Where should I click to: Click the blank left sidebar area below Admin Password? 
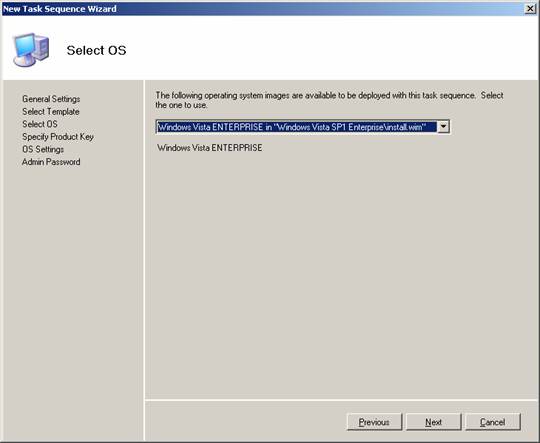tap(72, 303)
